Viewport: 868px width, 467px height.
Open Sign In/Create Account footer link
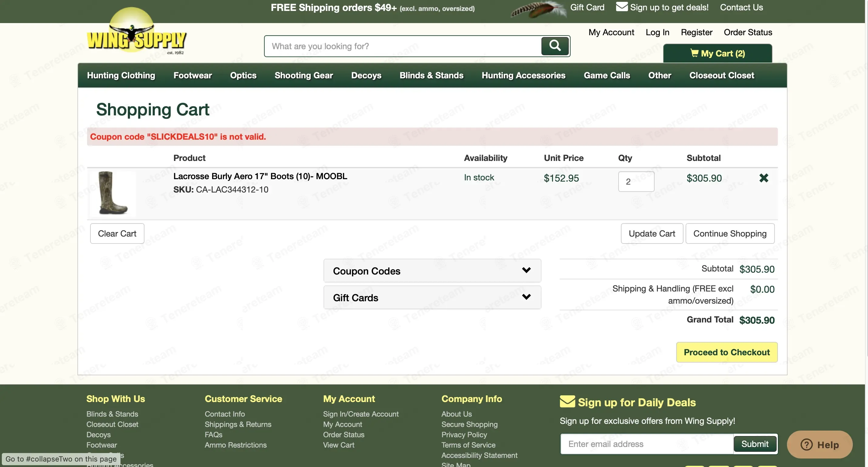(x=361, y=414)
